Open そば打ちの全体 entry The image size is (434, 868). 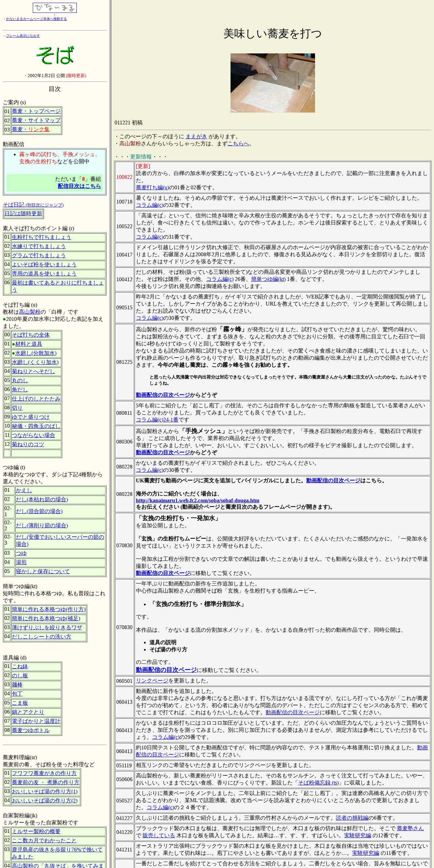(x=31, y=335)
